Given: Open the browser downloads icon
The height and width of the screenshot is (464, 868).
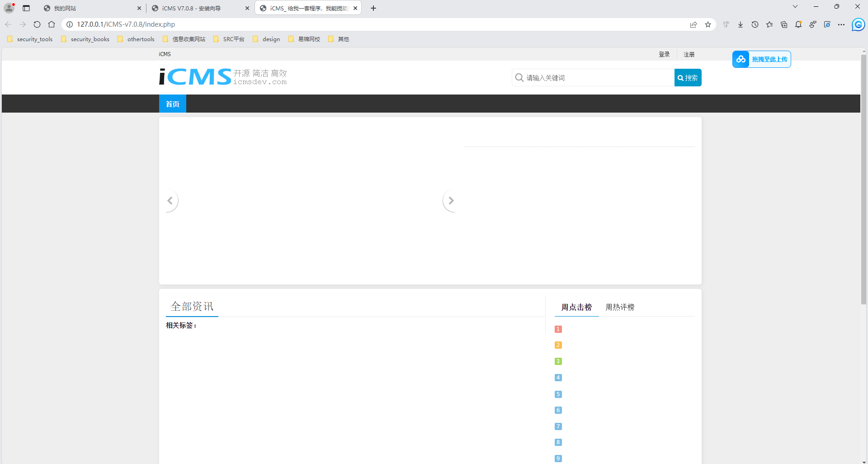Looking at the screenshot, I should click(741, 24).
